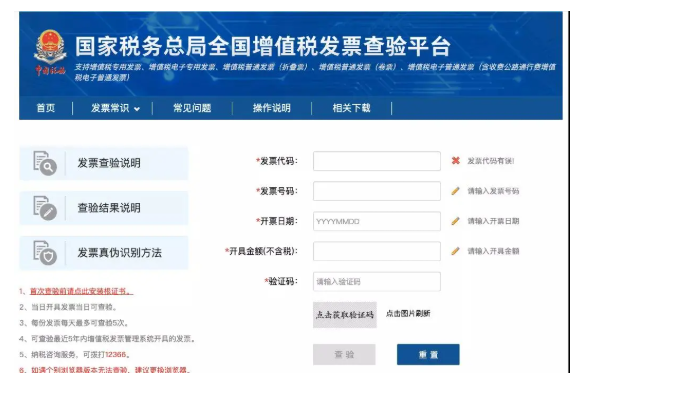Click the 请输入开具金额 hint text
Screen dimensions: 692x401
(493, 251)
